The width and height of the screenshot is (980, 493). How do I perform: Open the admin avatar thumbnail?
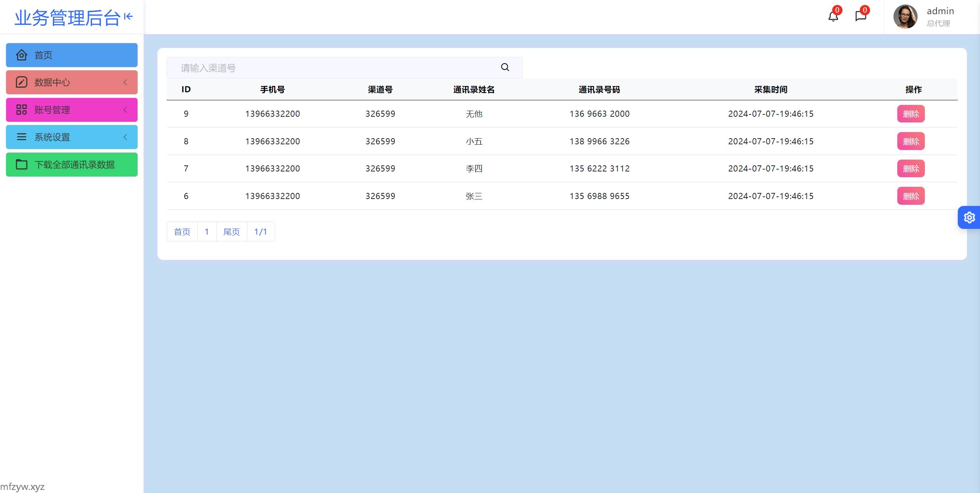[x=905, y=16]
